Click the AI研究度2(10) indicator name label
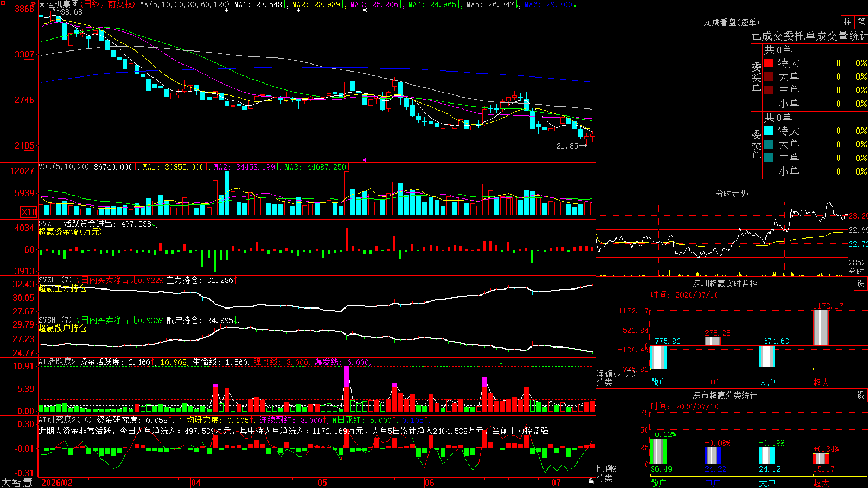Screen dimensions: 868x488 [x=65, y=420]
